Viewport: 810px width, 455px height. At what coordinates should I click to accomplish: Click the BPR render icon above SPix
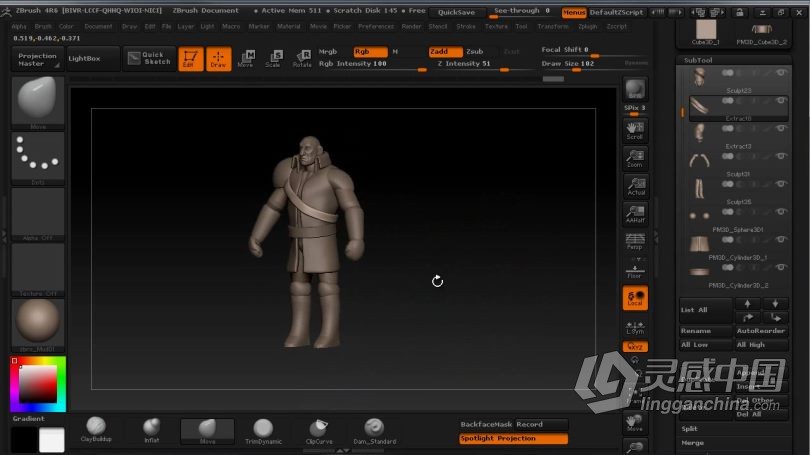click(x=635, y=89)
